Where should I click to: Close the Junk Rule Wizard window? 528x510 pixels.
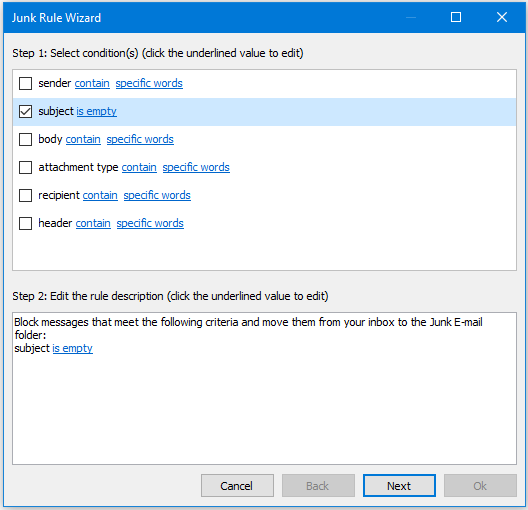tap(502, 17)
